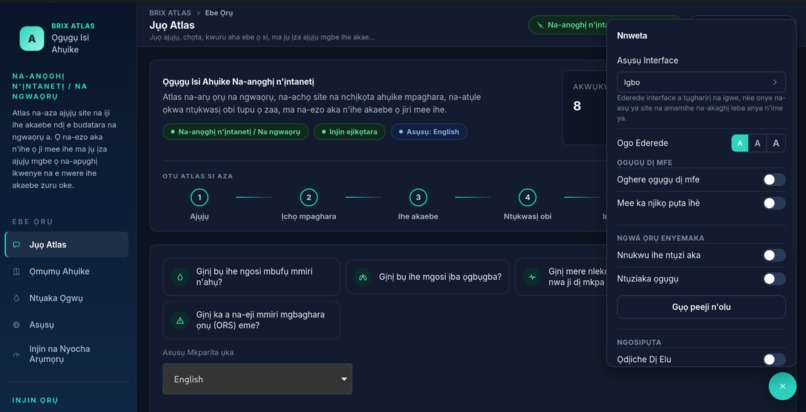The height and width of the screenshot is (412, 806).
Task: Click droplet icon beside Ntụaka Ọgwụ
Action: (x=16, y=298)
